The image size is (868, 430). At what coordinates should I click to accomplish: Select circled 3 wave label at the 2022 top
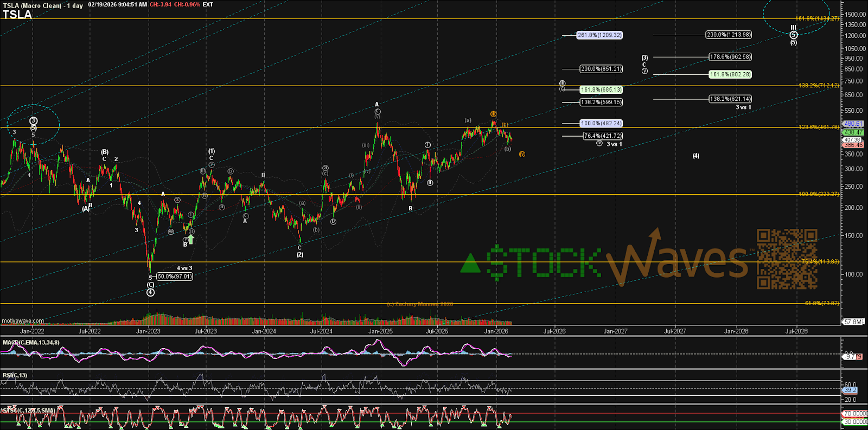click(34, 121)
